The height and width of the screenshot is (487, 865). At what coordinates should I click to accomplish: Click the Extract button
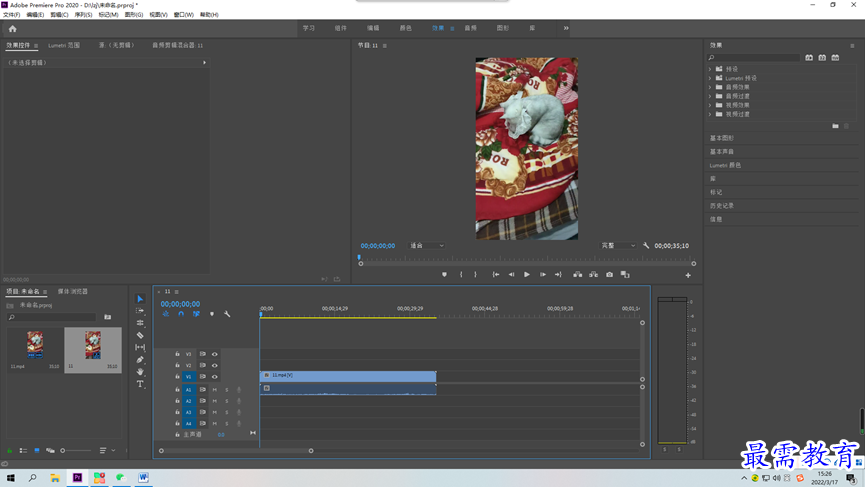click(594, 275)
